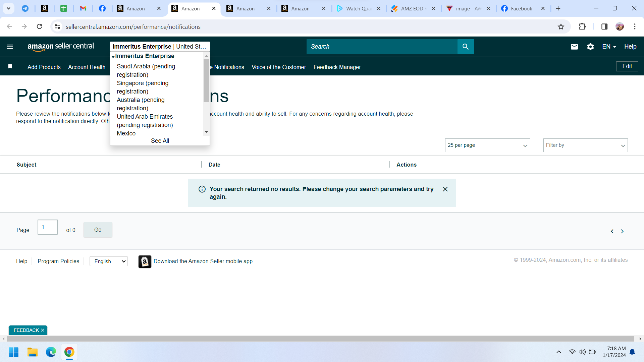Open the EN language dropdown

(609, 47)
